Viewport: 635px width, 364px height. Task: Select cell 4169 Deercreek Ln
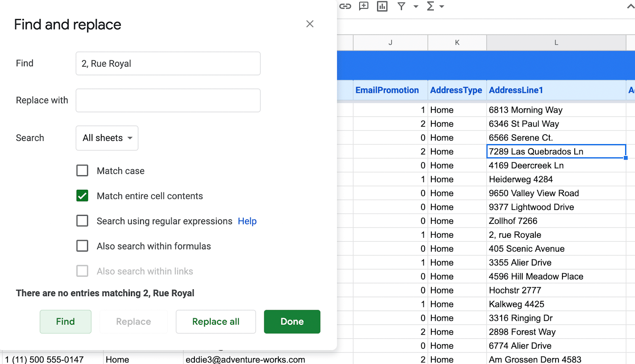(x=556, y=166)
